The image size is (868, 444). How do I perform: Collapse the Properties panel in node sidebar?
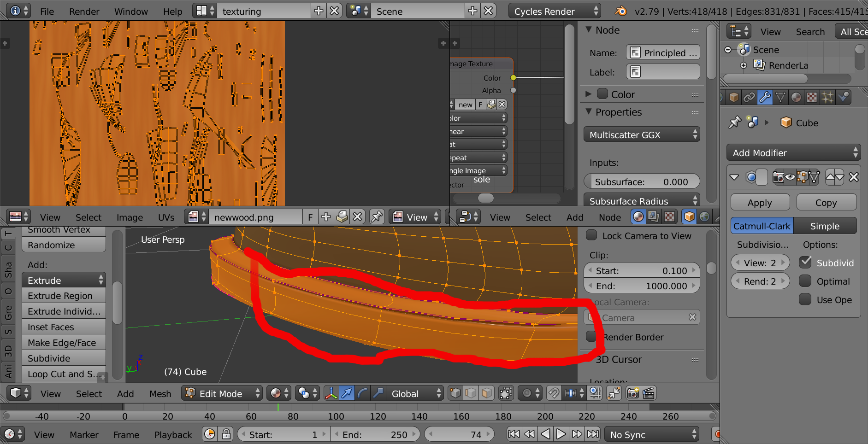coord(589,111)
